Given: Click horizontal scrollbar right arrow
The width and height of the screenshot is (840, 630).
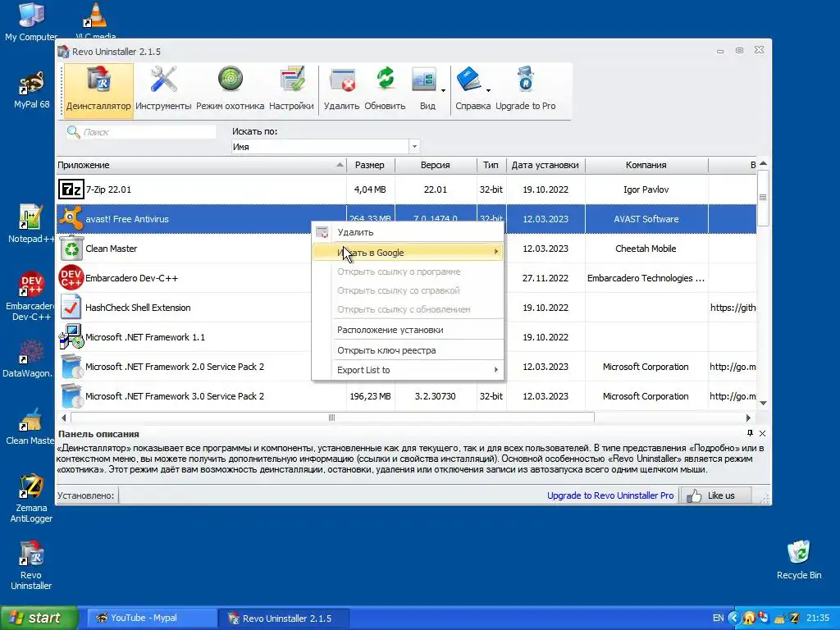Looking at the screenshot, I should coord(748,418).
